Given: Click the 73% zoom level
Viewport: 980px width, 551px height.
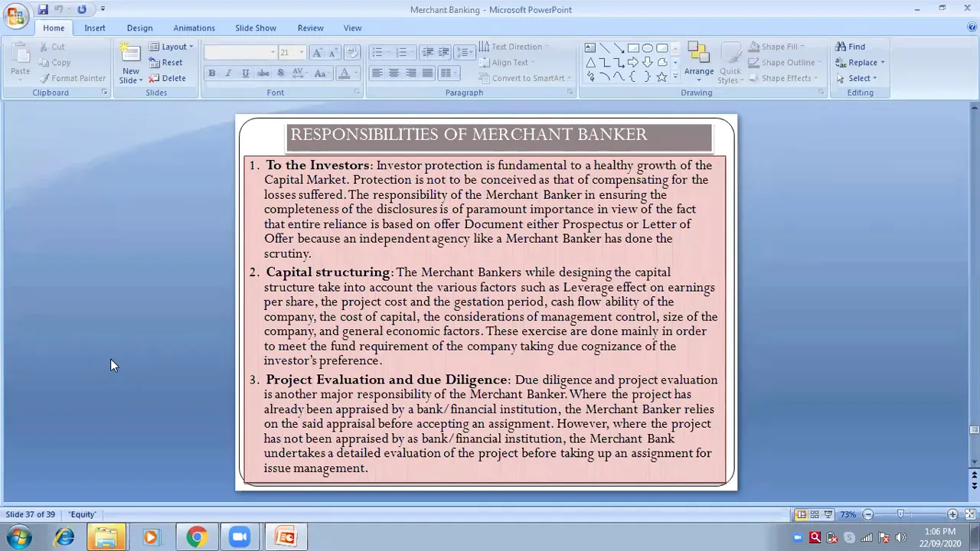Looking at the screenshot, I should (x=848, y=514).
